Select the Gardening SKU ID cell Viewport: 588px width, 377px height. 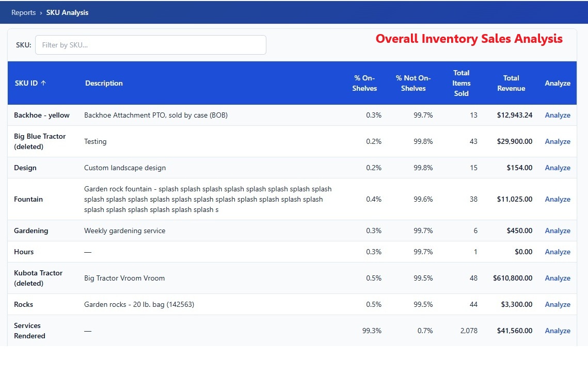[31, 231]
